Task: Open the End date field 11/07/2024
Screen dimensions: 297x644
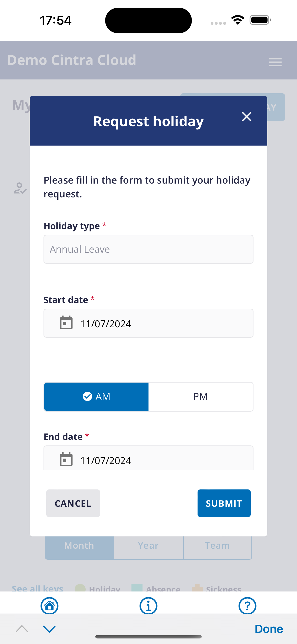Action: point(148,458)
